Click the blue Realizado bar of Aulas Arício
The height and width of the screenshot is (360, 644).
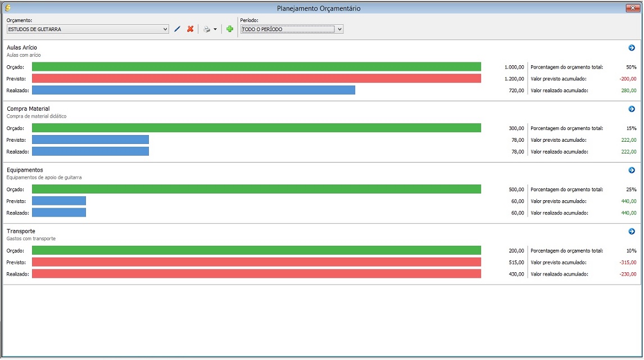[x=193, y=91]
